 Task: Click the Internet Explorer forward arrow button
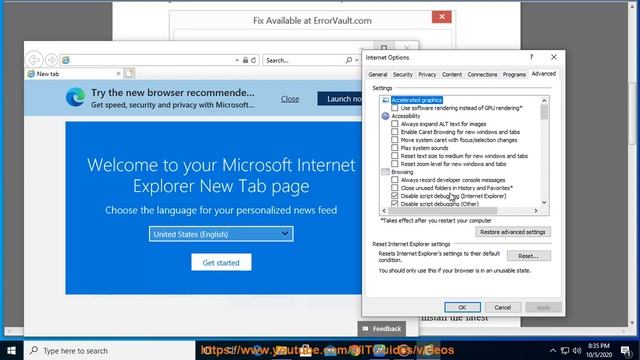coord(51,60)
